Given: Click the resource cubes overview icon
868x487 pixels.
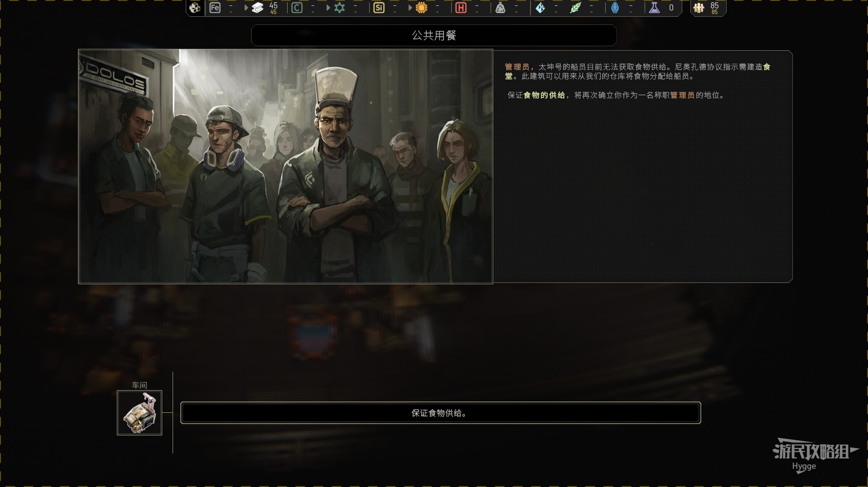Looking at the screenshot, I should tap(195, 8).
